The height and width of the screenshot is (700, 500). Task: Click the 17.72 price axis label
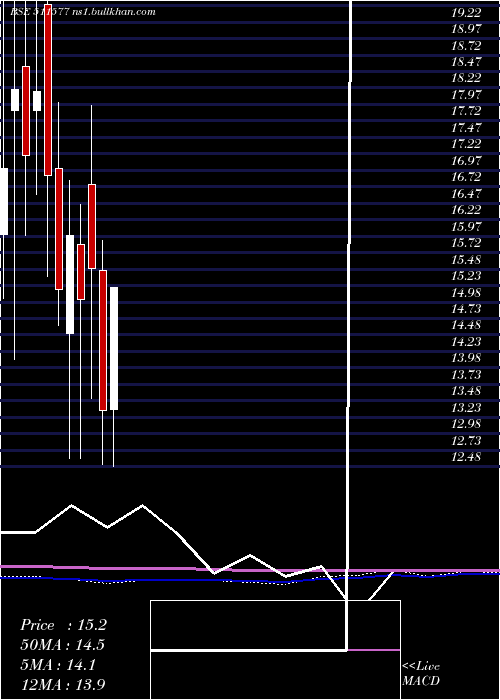point(466,111)
